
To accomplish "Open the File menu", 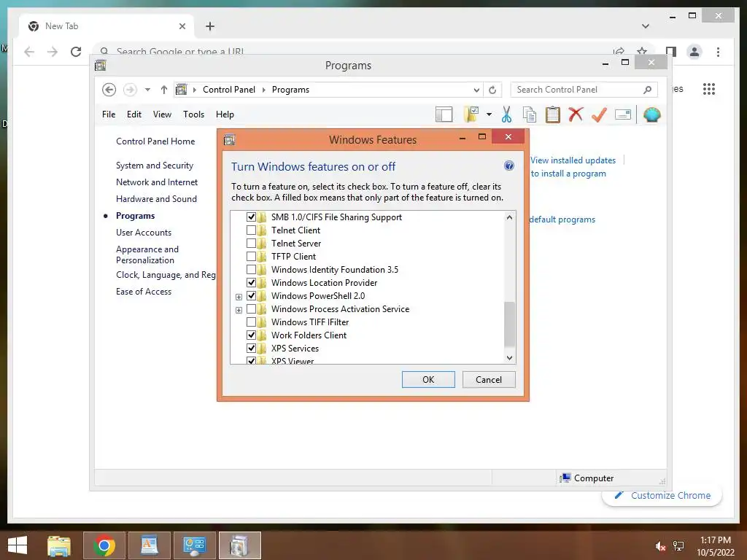I will [109, 114].
